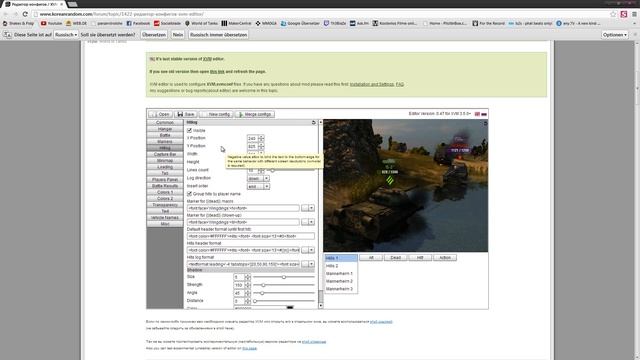Select the Vehicle Names tab
The width and height of the screenshot is (640, 360).
pos(165,218)
